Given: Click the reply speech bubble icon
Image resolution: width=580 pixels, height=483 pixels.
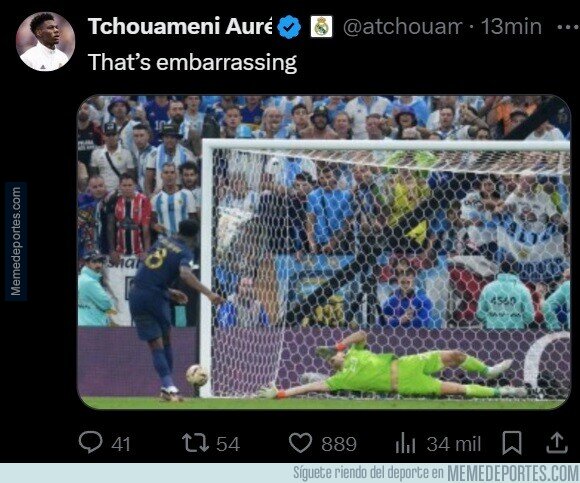Looking at the screenshot, I should tap(91, 442).
